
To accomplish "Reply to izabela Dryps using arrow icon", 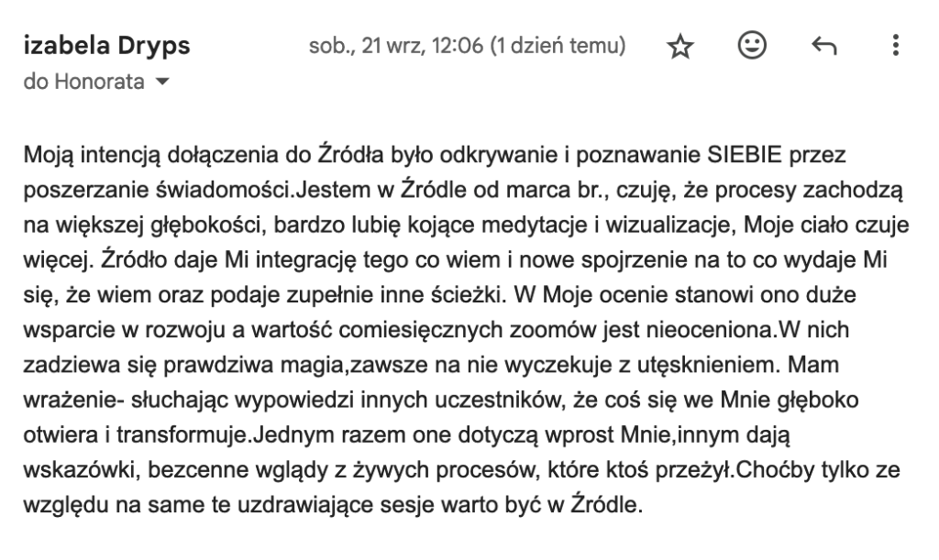I will click(820, 48).
